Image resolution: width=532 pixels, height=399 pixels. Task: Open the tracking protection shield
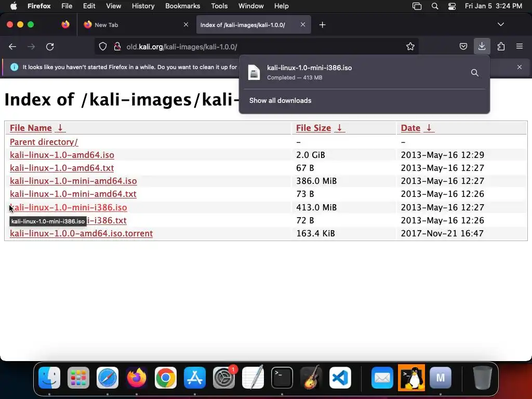[x=103, y=46]
